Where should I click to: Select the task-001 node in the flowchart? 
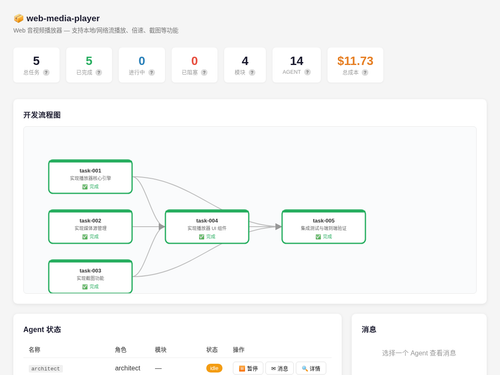point(90,177)
